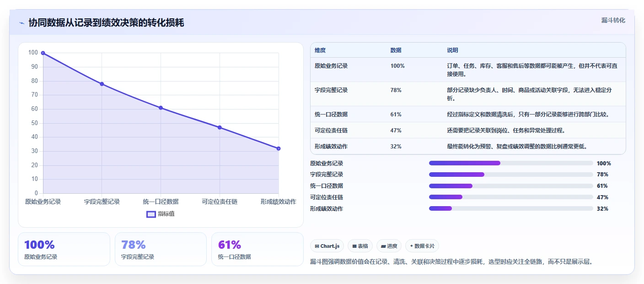Click description starting 还需要把记录关联到岗位
Screen dimensions: 644x284
506,131
